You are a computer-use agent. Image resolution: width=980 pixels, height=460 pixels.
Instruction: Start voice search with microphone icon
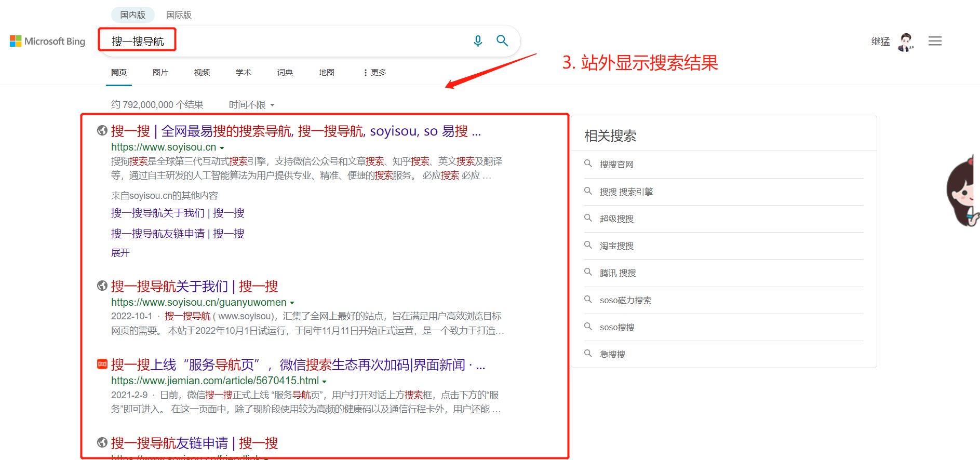tap(478, 40)
